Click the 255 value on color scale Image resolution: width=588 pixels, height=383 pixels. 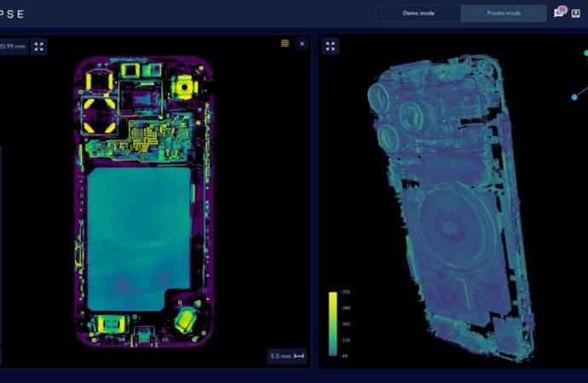(346, 292)
